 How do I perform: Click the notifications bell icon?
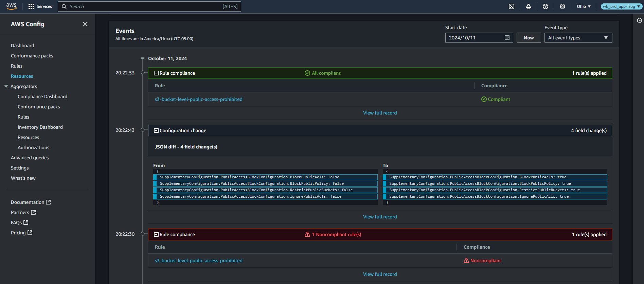(529, 6)
